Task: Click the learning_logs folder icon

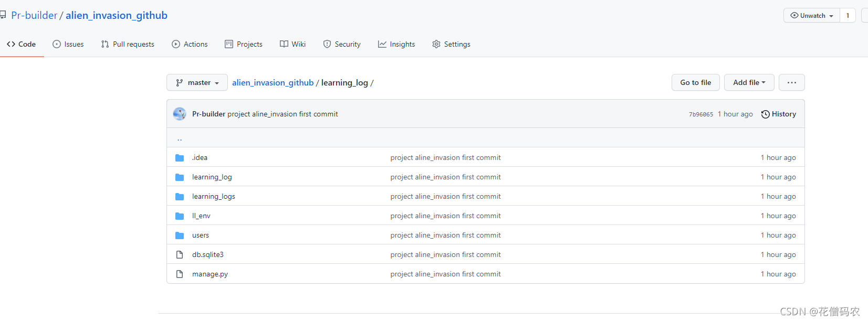Action: click(x=180, y=196)
